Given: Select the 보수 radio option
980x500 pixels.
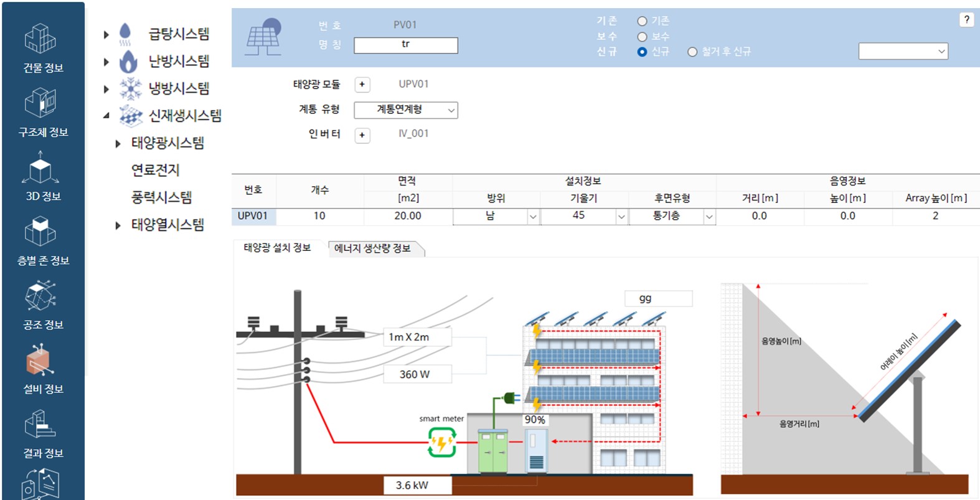Looking at the screenshot, I should click(x=642, y=37).
